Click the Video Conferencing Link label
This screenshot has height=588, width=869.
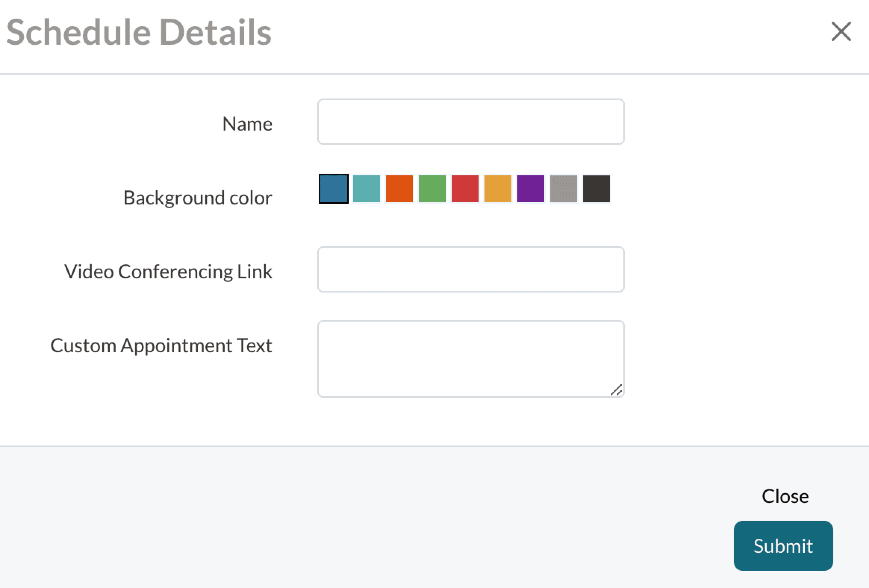(x=168, y=271)
